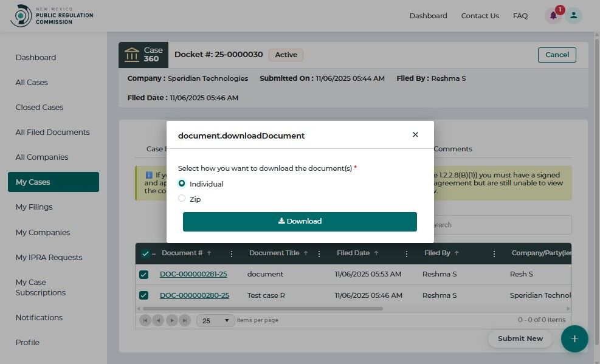Open Document # column options menu
This screenshot has height=364, width=600.
(232, 254)
